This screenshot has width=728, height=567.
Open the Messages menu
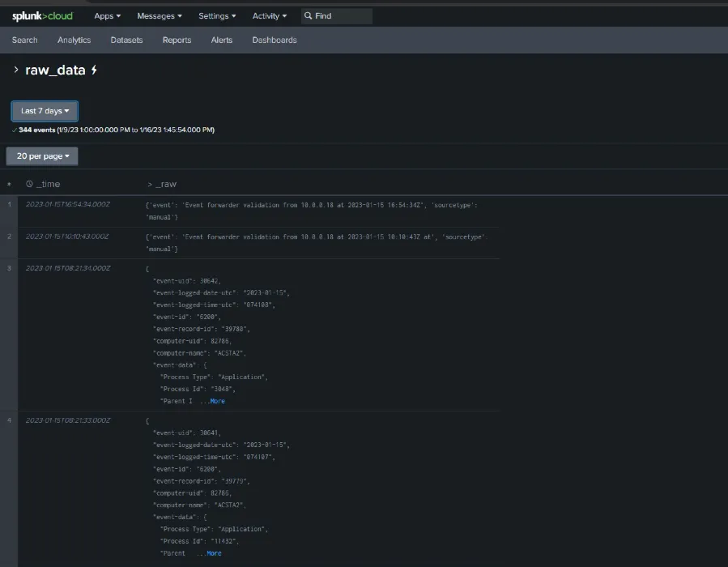159,16
